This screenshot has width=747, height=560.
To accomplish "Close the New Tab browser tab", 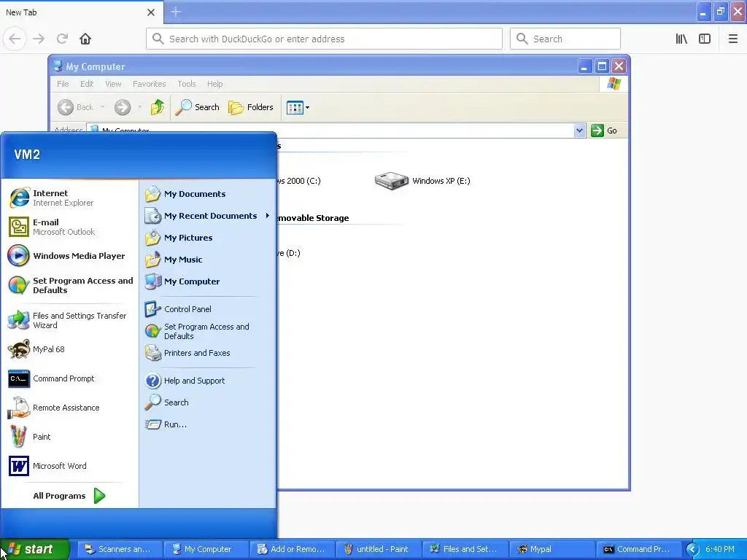I will (151, 12).
